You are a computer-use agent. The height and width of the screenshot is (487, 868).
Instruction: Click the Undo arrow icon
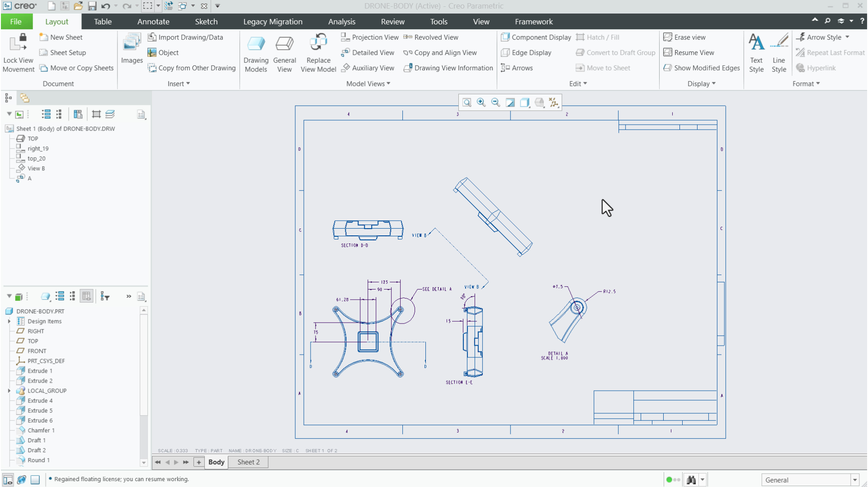pos(106,6)
